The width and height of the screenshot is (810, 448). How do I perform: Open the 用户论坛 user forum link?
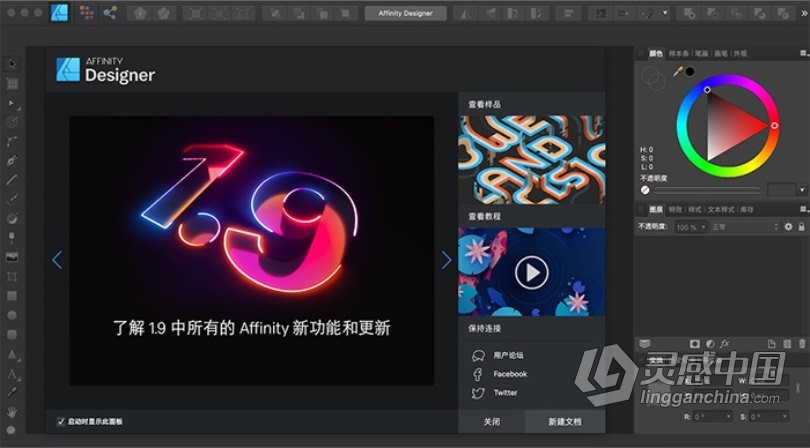(508, 356)
